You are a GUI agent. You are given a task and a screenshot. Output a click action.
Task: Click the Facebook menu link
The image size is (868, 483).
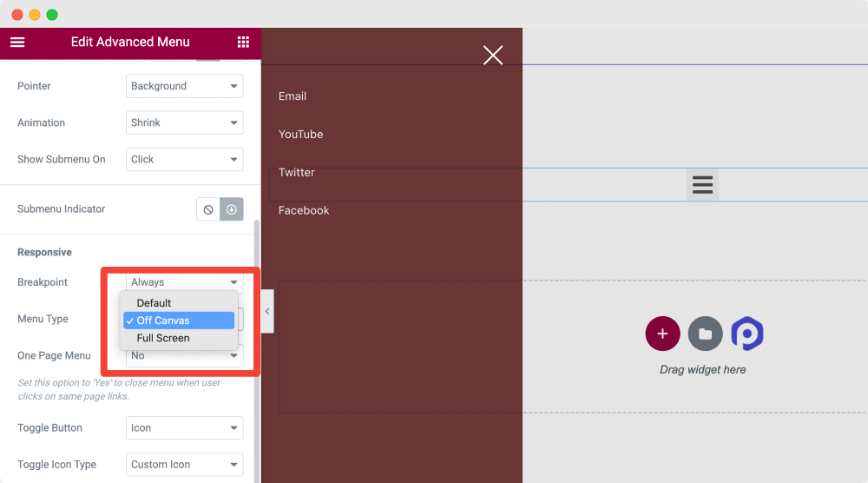coord(303,210)
